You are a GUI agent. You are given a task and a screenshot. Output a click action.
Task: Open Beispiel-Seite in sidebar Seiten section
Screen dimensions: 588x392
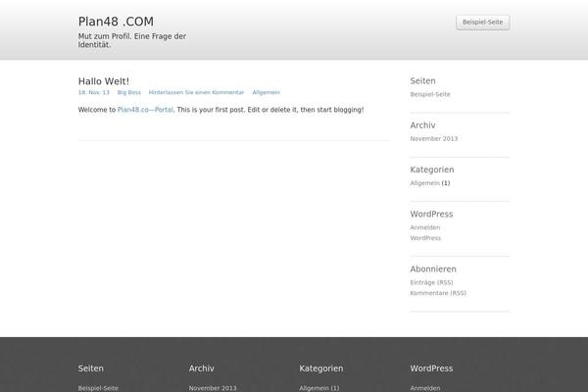coord(430,94)
